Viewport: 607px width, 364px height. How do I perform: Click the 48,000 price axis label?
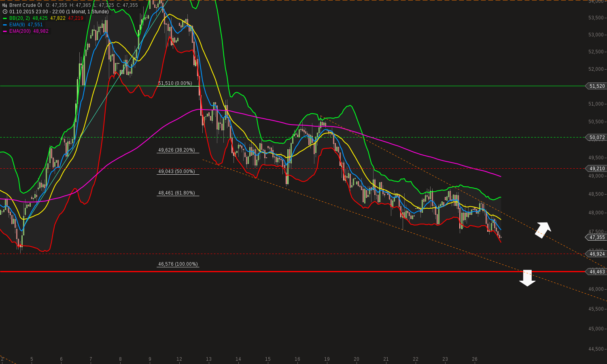tap(596, 213)
